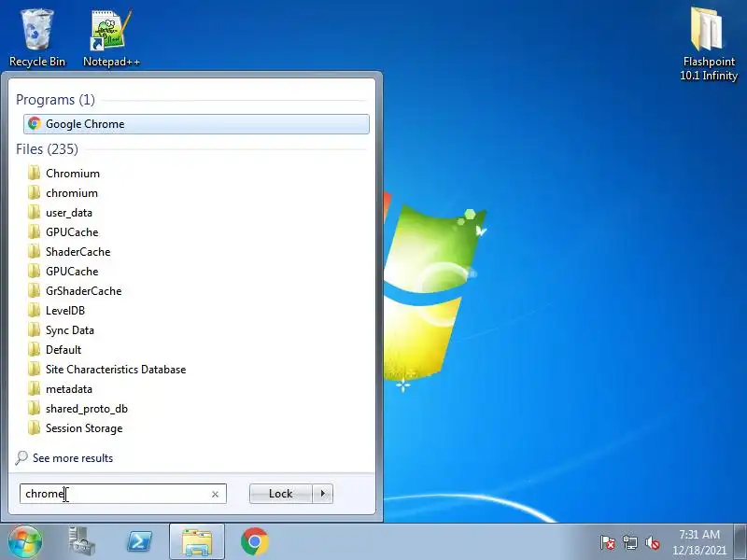
Task: Click the magnifier icon beside See more results
Action: (21, 458)
